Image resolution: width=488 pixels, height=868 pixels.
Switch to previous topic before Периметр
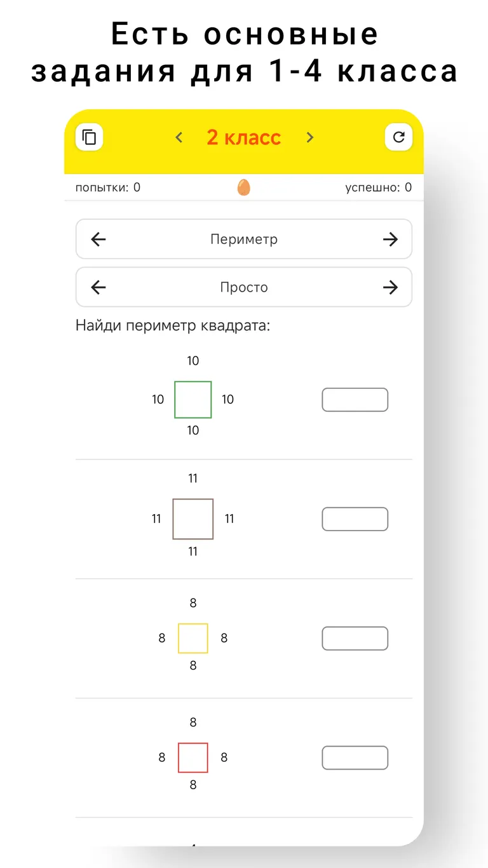pos(98,240)
